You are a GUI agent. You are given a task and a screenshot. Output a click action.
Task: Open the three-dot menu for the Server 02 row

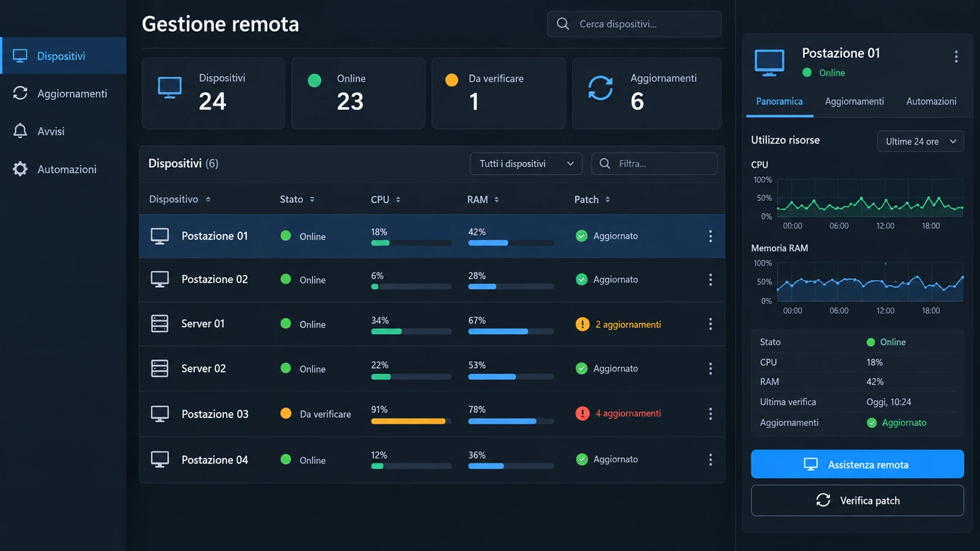[710, 369]
